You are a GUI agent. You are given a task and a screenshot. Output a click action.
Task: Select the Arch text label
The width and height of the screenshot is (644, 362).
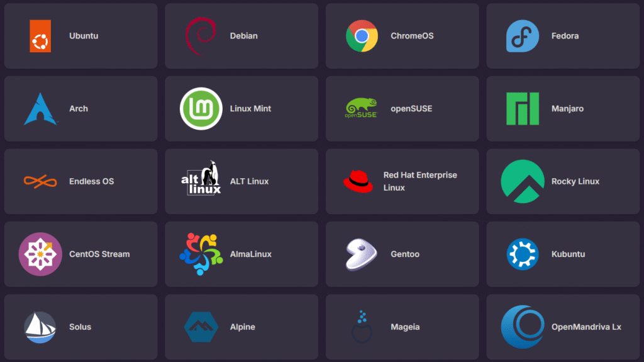pos(79,108)
